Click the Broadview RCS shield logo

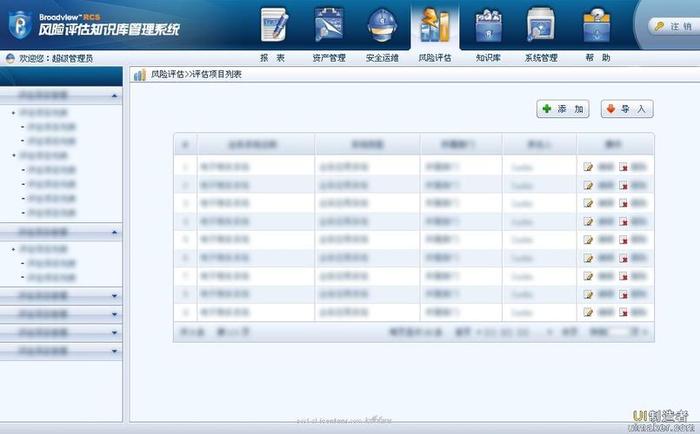click(x=20, y=25)
